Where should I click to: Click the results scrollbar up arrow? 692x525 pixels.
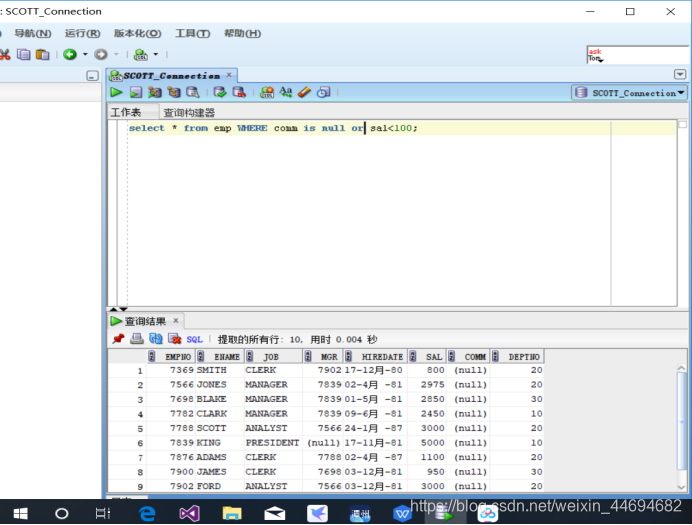click(x=681, y=368)
